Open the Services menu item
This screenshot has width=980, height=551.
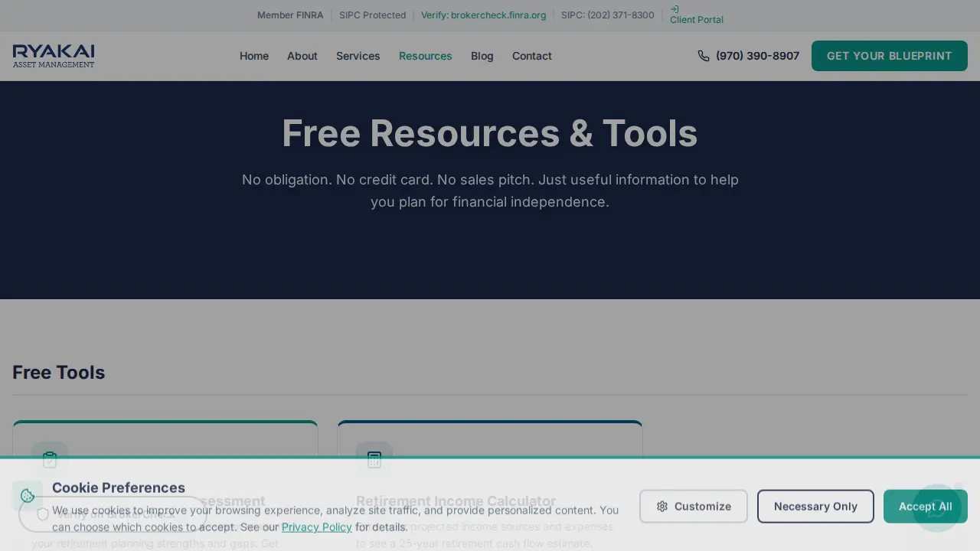point(358,56)
